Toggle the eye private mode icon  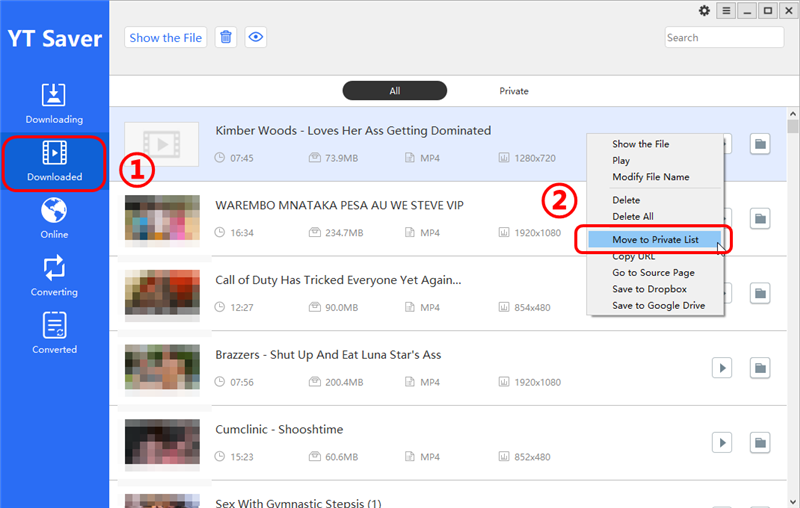(x=256, y=37)
